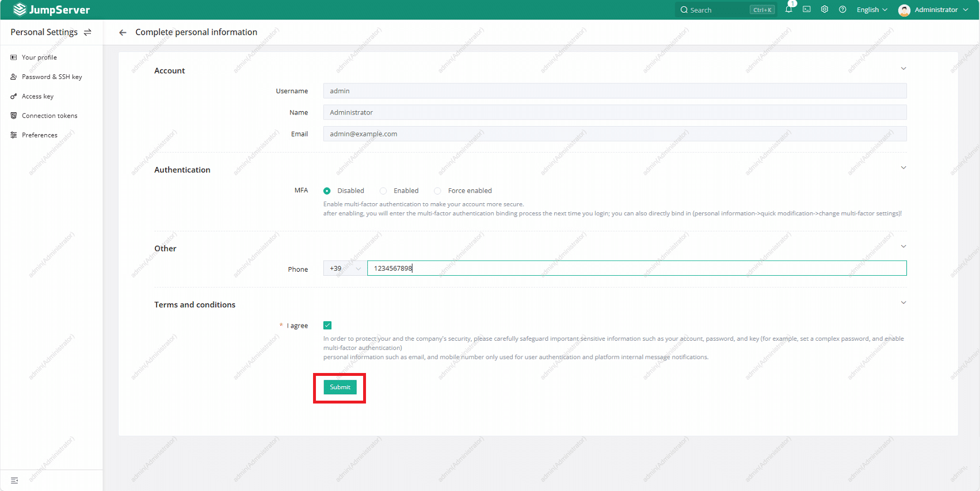
Task: Open system settings gear icon
Action: click(x=825, y=9)
